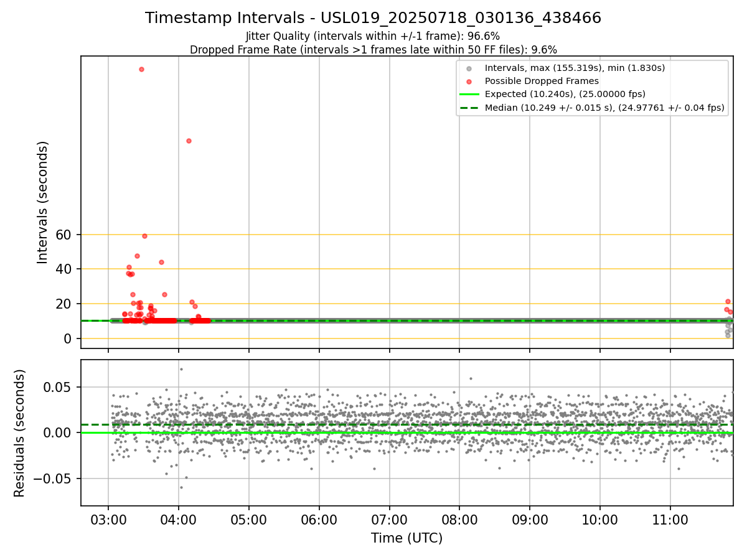The height and width of the screenshot is (560, 747).
Task: Click the '08:00' time tick label
Action: tap(459, 519)
